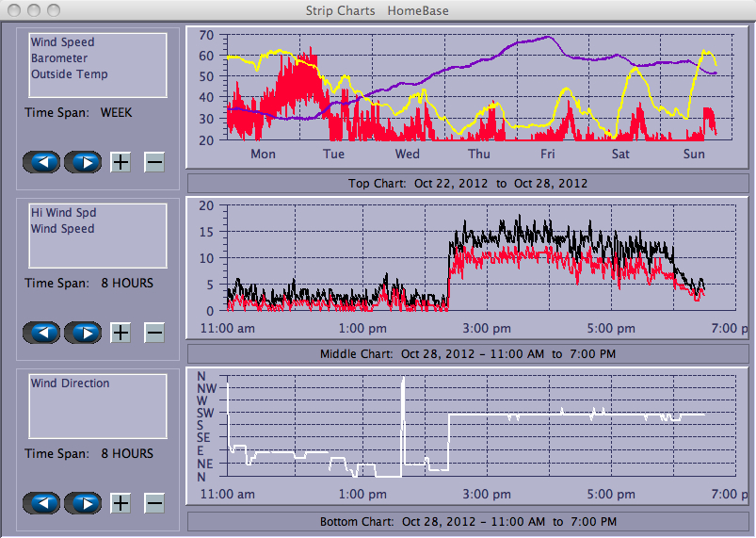Click the bottom chart's back arrow button
Viewport: 756px width, 538px height.
(x=41, y=503)
